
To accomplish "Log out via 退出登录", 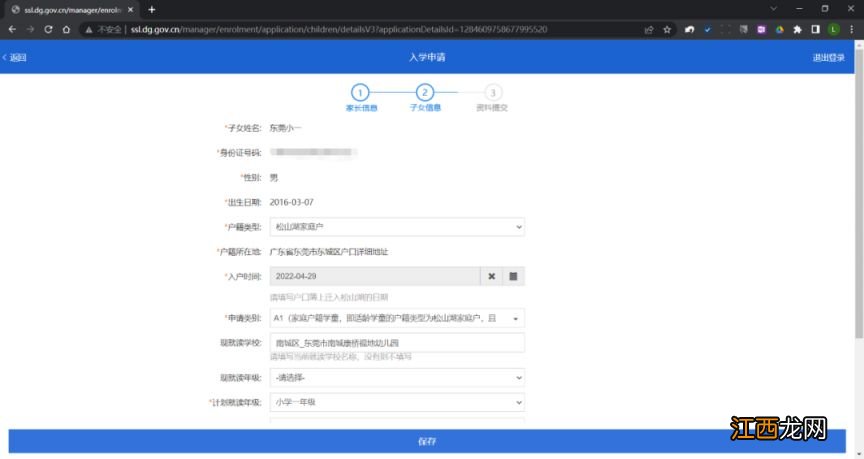I will click(x=829, y=57).
